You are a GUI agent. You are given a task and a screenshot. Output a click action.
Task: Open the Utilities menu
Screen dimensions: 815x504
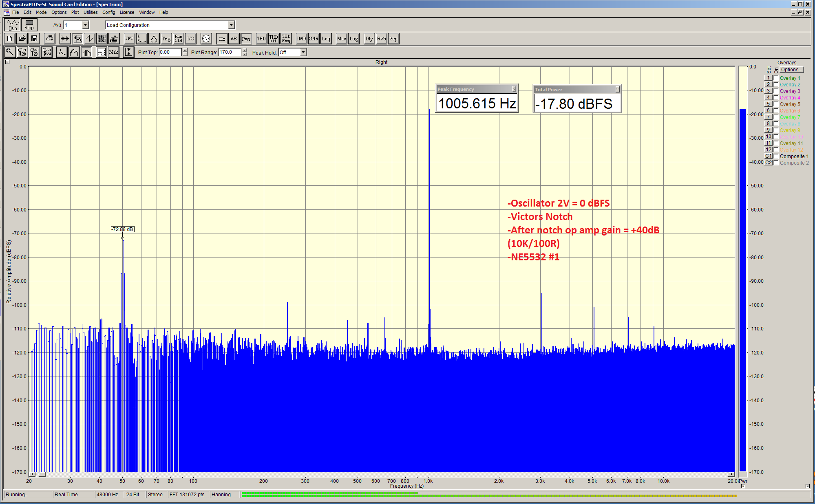[91, 12]
